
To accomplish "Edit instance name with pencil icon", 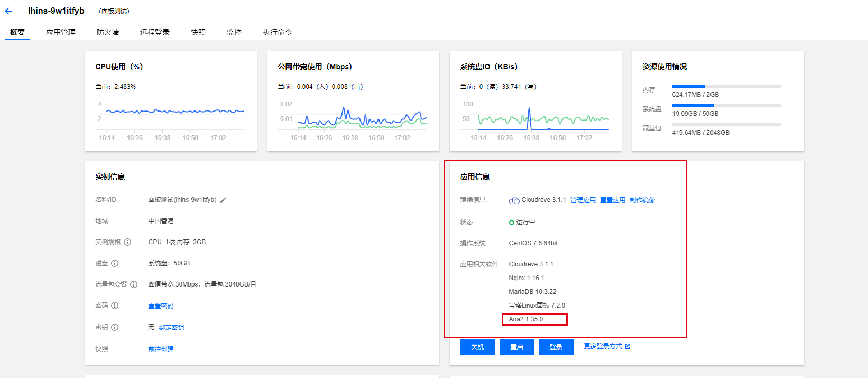I will click(x=224, y=200).
